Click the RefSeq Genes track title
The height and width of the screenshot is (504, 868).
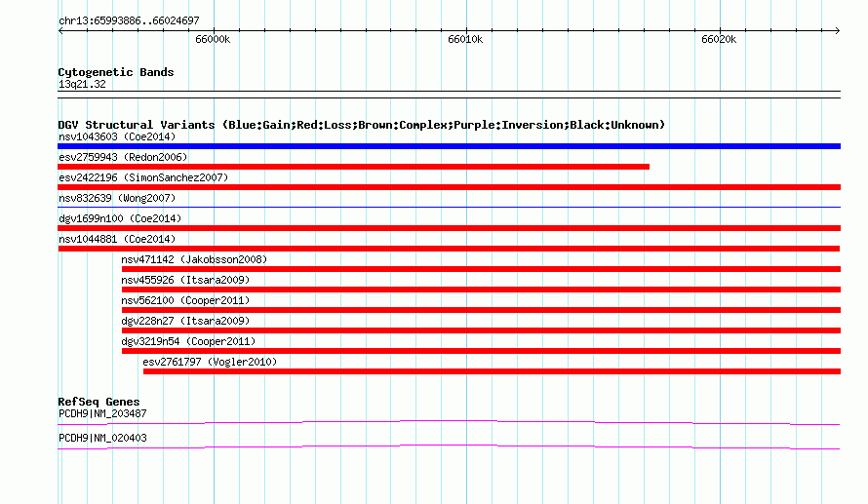(99, 402)
